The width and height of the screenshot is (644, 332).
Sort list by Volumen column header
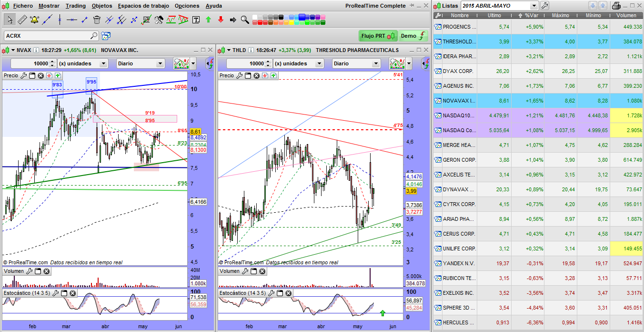point(626,15)
